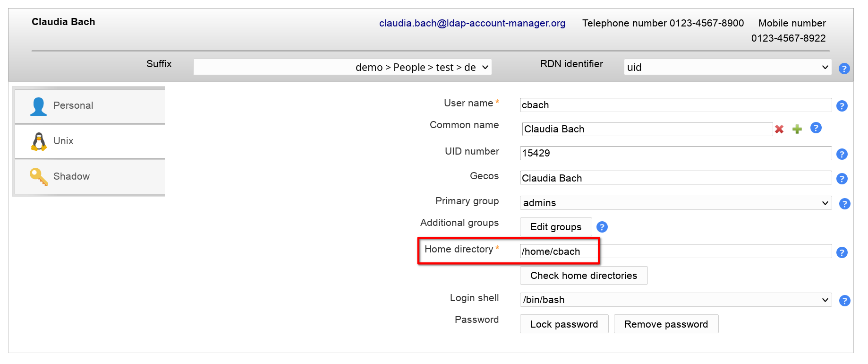Click the Lock password button

click(564, 324)
